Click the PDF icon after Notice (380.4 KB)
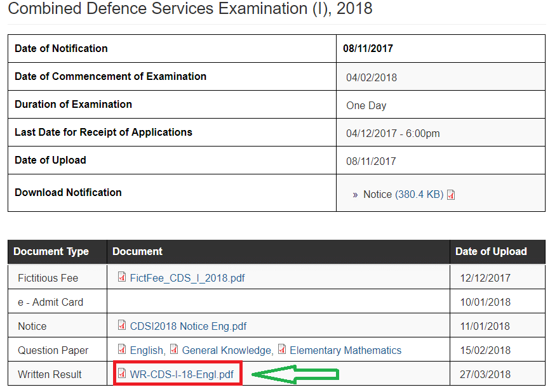 pos(451,195)
